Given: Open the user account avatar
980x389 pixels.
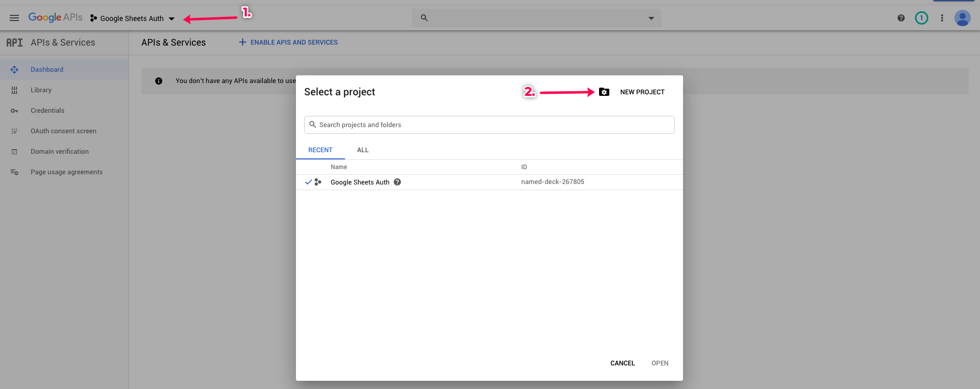Looking at the screenshot, I should 963,18.
